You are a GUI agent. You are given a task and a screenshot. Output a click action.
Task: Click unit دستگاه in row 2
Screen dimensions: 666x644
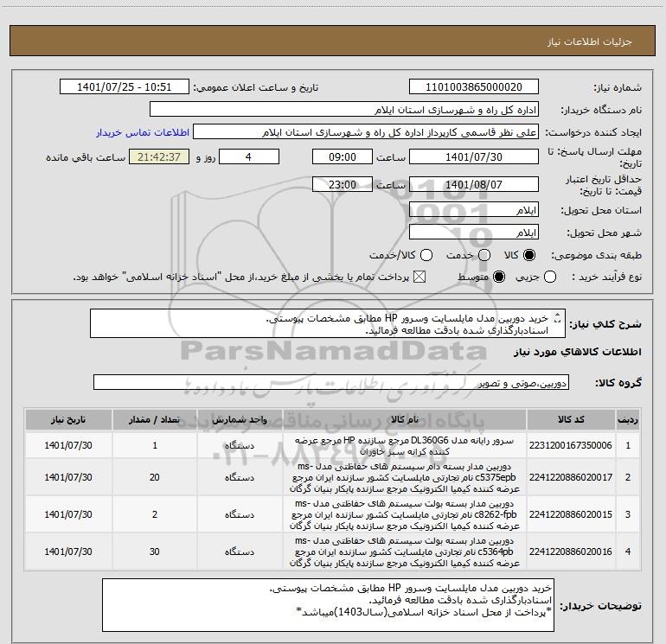click(x=240, y=477)
